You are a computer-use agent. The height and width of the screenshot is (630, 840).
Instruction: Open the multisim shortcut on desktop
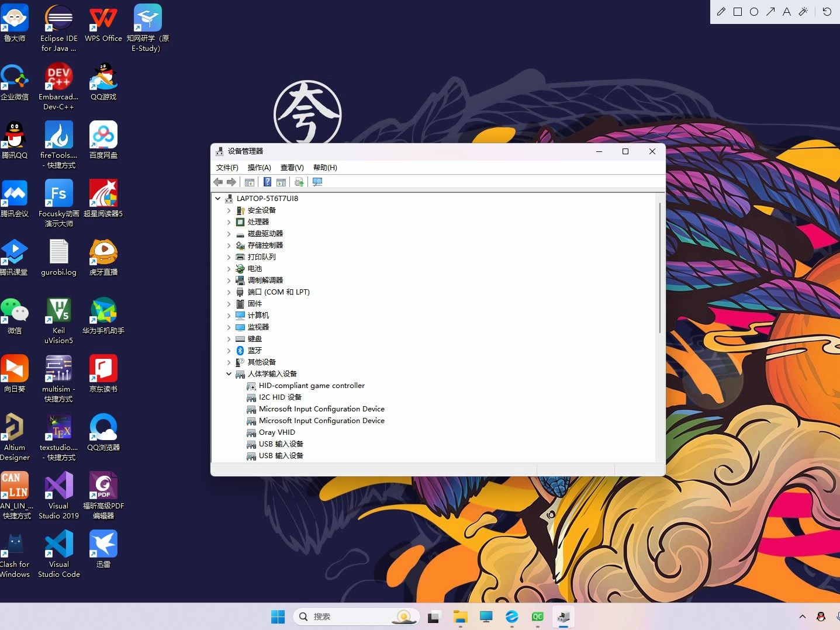coord(58,379)
